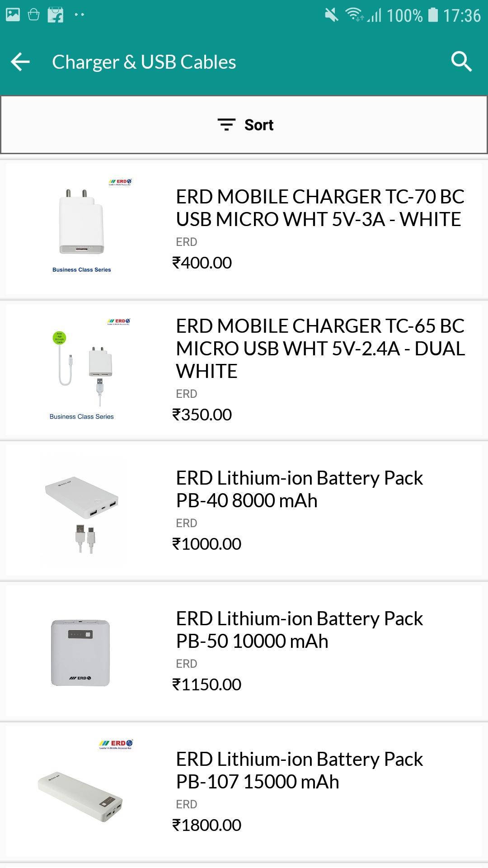Open search with magnifier icon
The height and width of the screenshot is (868, 488).
(461, 61)
